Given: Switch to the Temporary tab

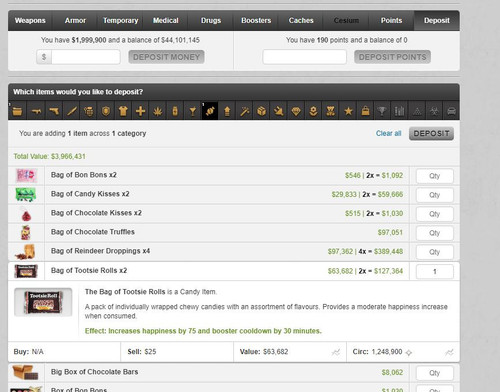Looking at the screenshot, I should pos(120,20).
